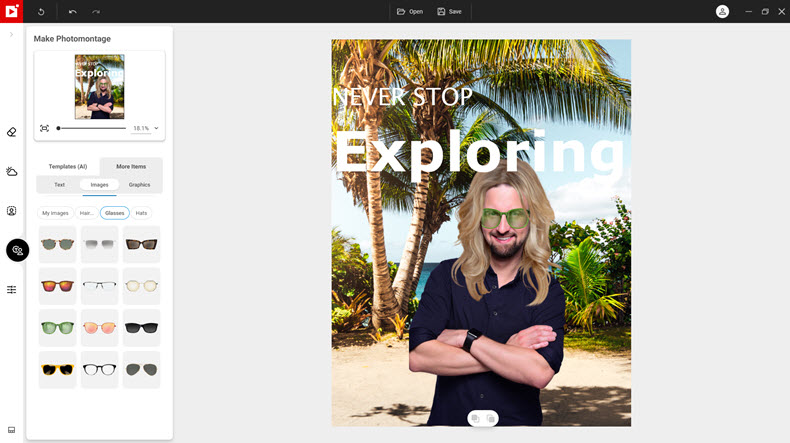Pick the yellow-framed sunglasses thumbnail

point(57,370)
